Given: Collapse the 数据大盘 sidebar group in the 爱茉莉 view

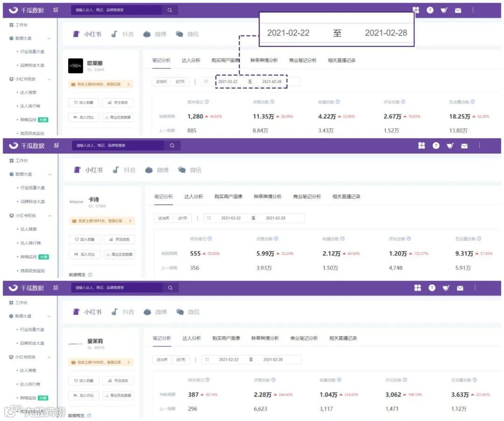Looking at the screenshot, I should [x=49, y=316].
